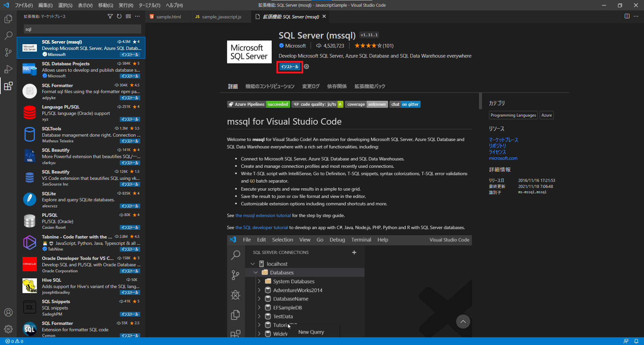Viewport: 644px width, 345px height.
Task: Focus the extension search box containing sql
Action: (x=82, y=29)
